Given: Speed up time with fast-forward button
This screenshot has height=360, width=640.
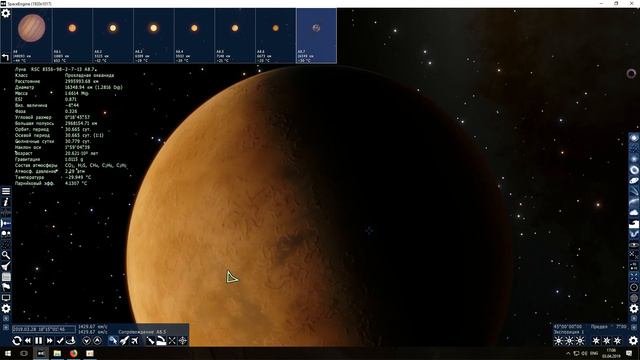Looking at the screenshot, I should click(49, 340).
